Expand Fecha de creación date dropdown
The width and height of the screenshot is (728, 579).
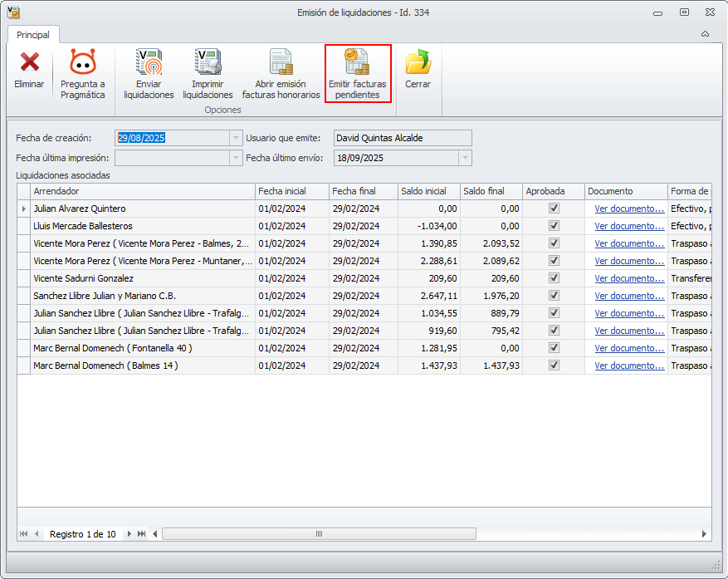237,138
